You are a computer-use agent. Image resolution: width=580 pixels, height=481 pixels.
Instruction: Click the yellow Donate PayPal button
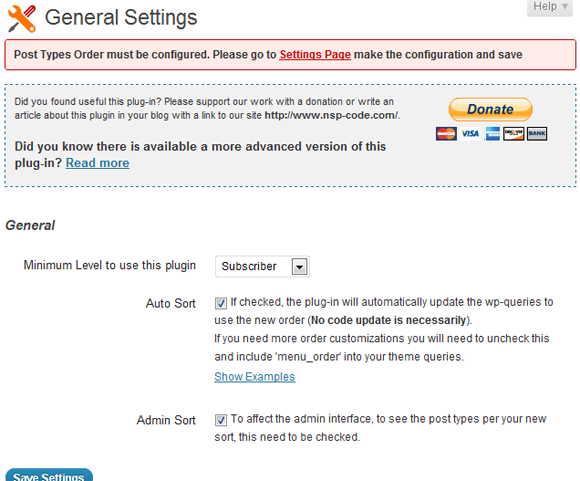point(490,110)
